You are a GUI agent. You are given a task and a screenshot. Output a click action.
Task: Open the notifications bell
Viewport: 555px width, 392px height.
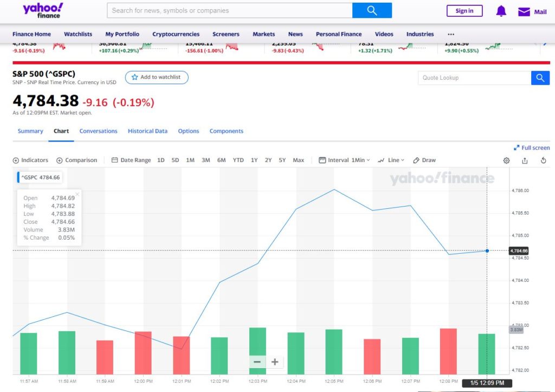tap(501, 11)
